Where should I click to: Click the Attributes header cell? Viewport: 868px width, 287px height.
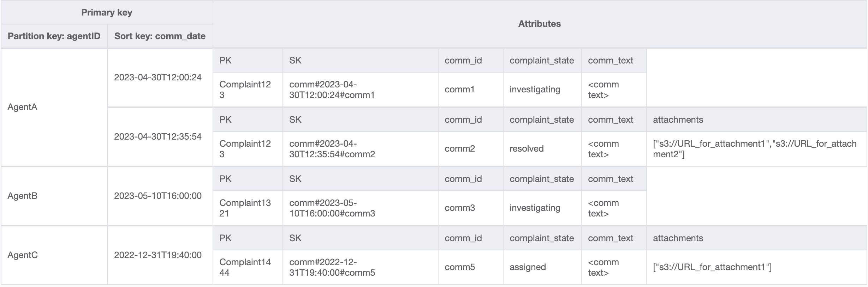tap(539, 24)
